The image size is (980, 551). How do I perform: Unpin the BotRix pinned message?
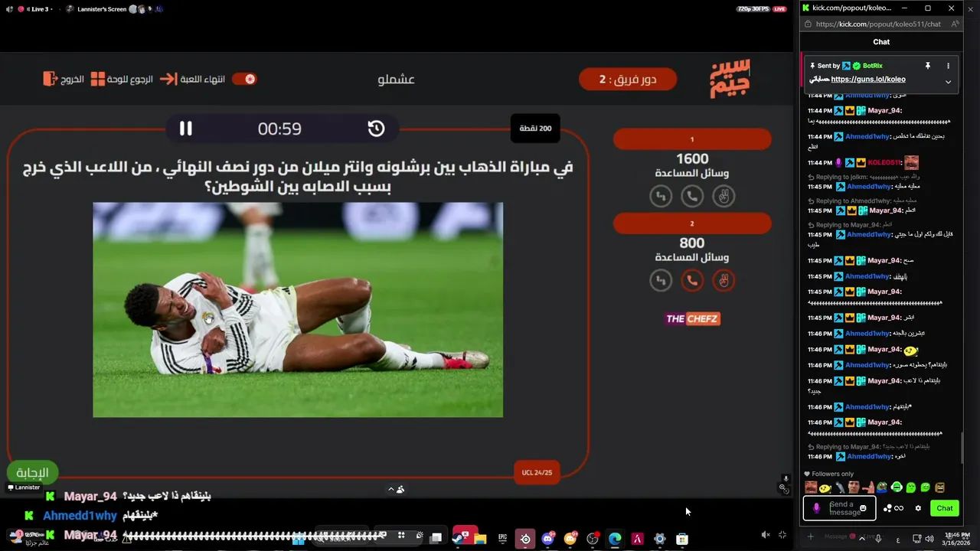(x=927, y=66)
